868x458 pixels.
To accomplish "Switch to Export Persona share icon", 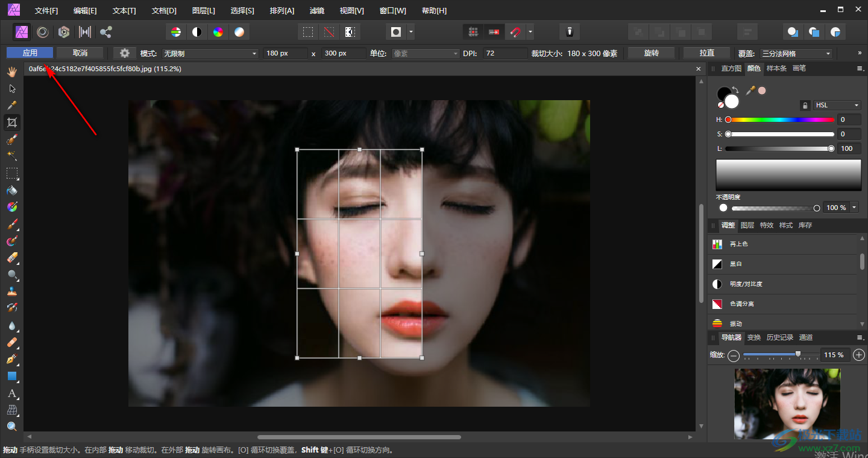I will tap(106, 32).
